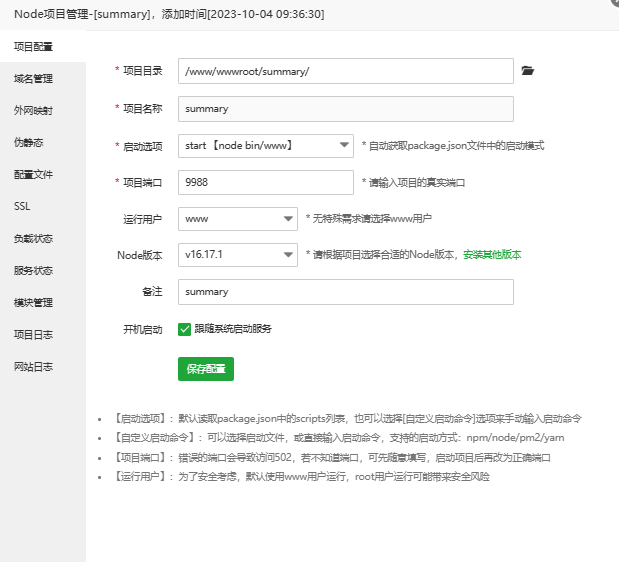Screen dimensions: 619x562
Task: Edit the 项目端口 9988 field
Action: 266,182
